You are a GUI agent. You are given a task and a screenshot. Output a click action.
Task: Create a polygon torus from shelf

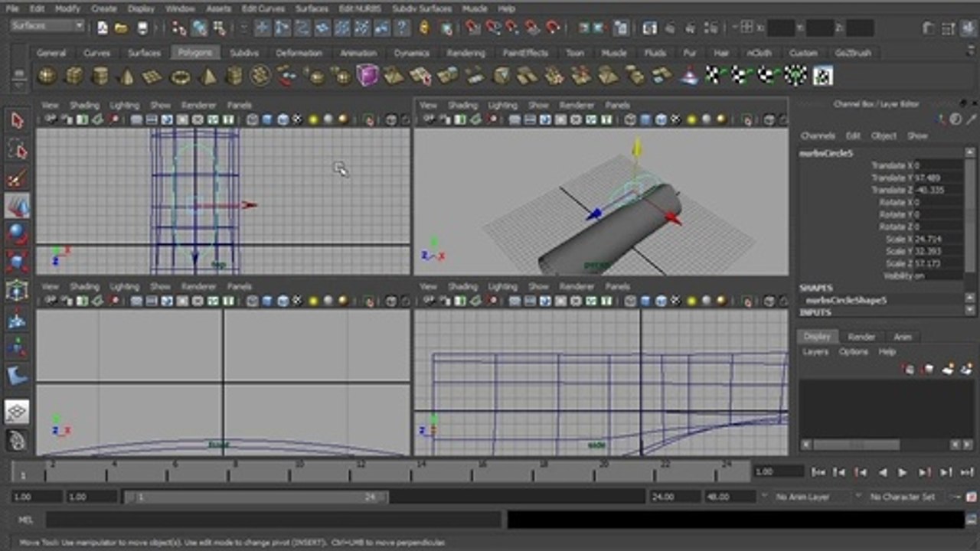point(181,76)
